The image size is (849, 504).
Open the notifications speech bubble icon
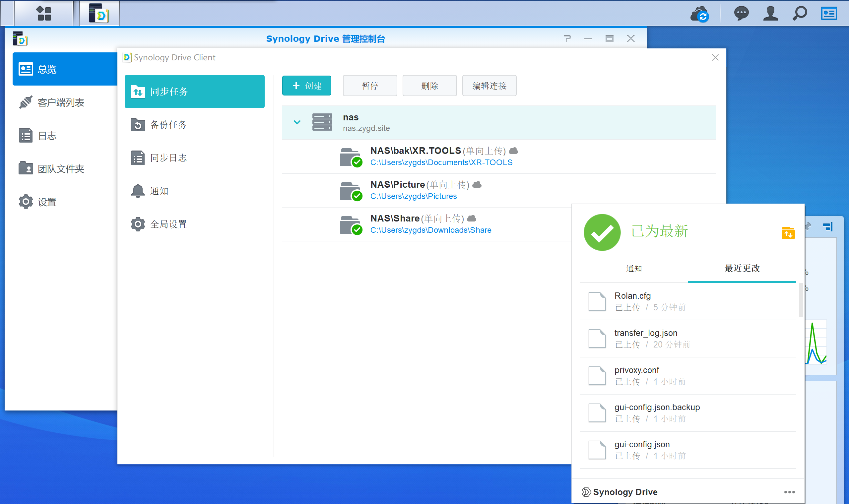741,14
